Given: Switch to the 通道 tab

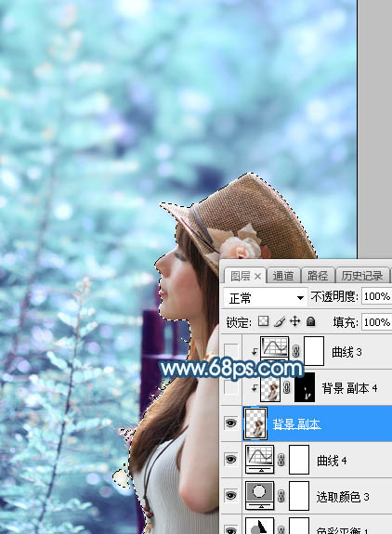Looking at the screenshot, I should (x=283, y=276).
